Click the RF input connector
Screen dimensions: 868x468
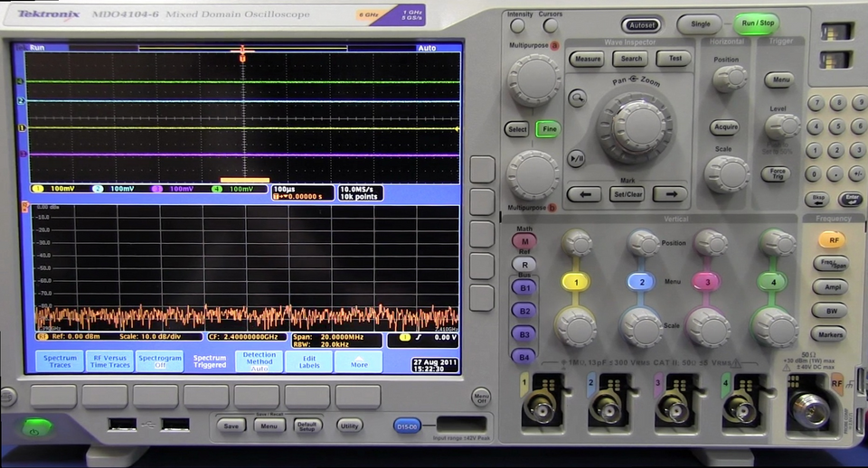pyautogui.click(x=810, y=407)
